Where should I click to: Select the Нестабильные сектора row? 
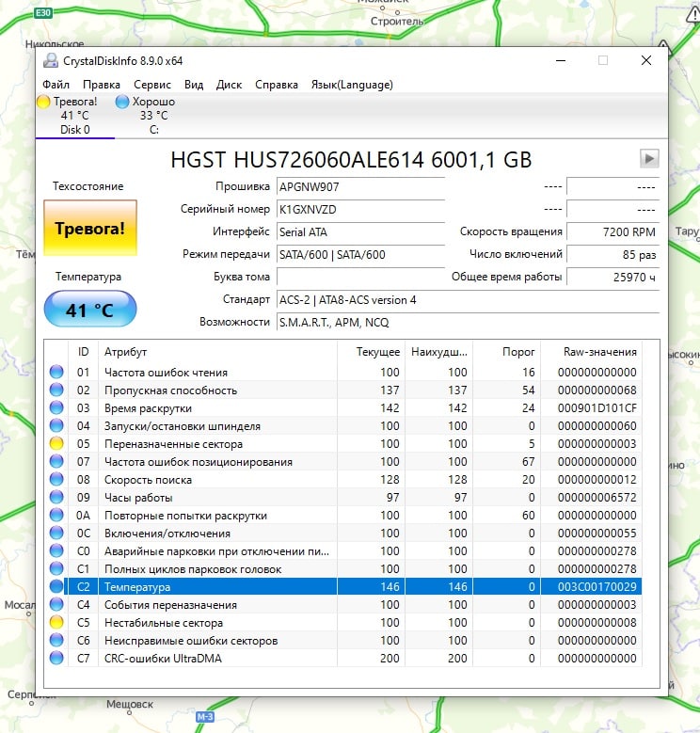pos(343,623)
